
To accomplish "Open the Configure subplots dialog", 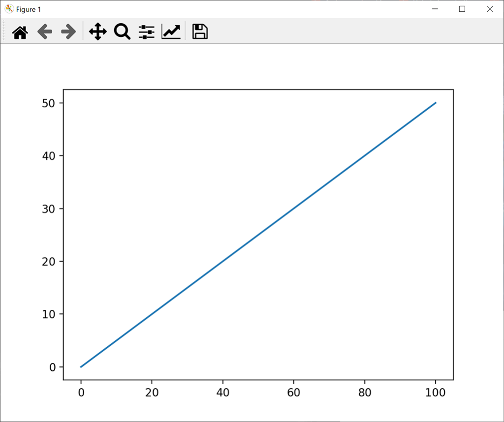I will click(x=147, y=32).
